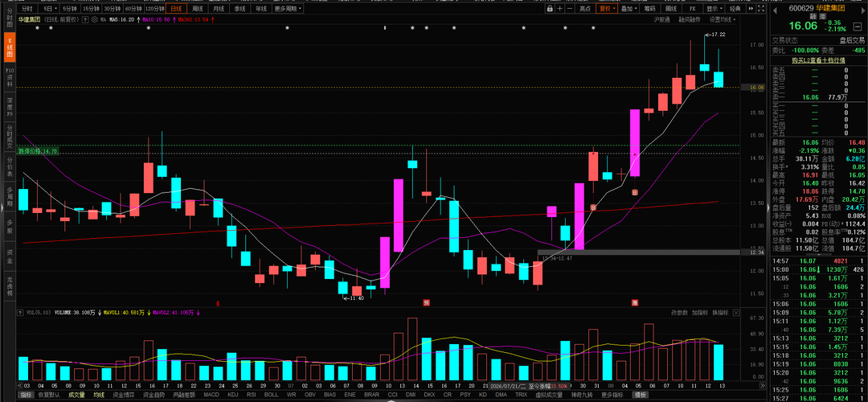Click 换指标 in volume panel
Viewport: 868px width, 402px height.
click(x=720, y=313)
